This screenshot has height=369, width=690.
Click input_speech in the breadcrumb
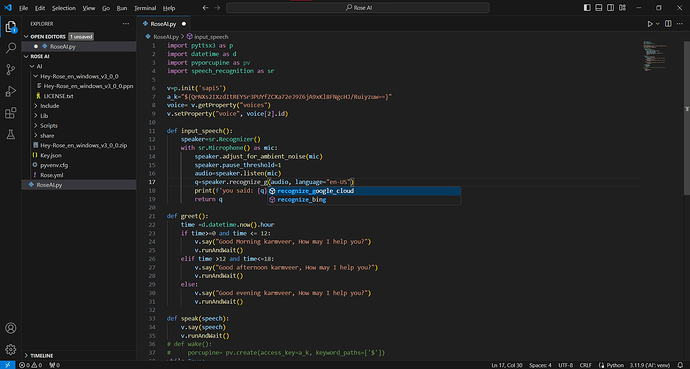211,37
